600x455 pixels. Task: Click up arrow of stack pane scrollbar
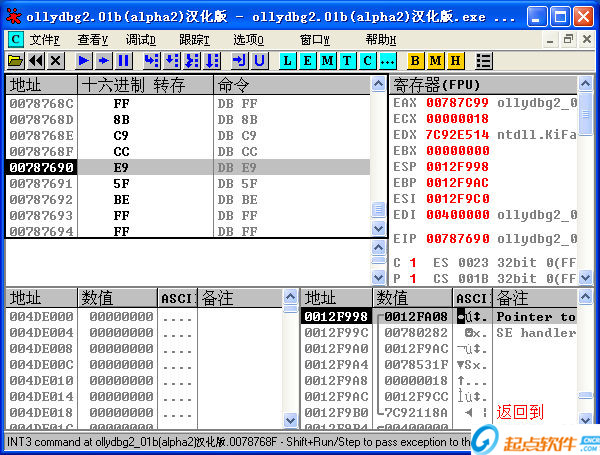(585, 297)
